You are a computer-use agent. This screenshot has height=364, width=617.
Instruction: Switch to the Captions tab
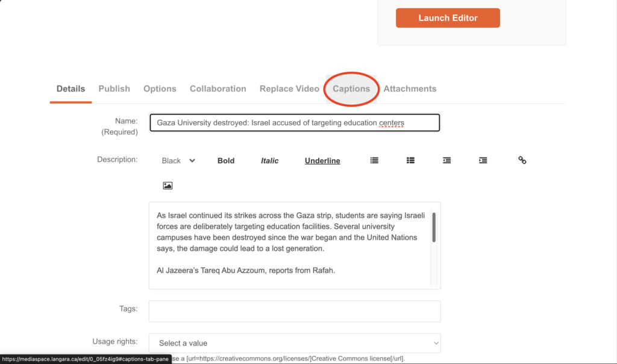[351, 89]
